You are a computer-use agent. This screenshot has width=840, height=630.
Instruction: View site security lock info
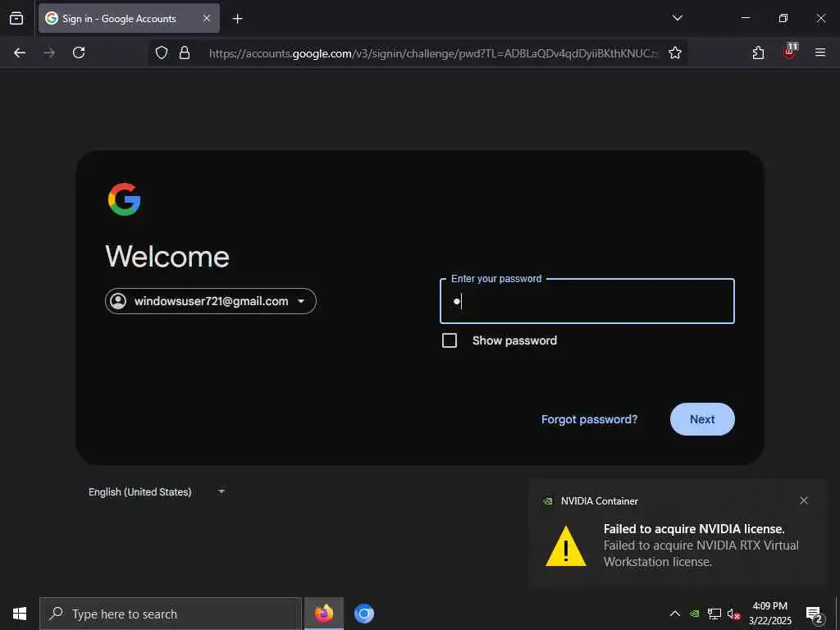(x=185, y=52)
